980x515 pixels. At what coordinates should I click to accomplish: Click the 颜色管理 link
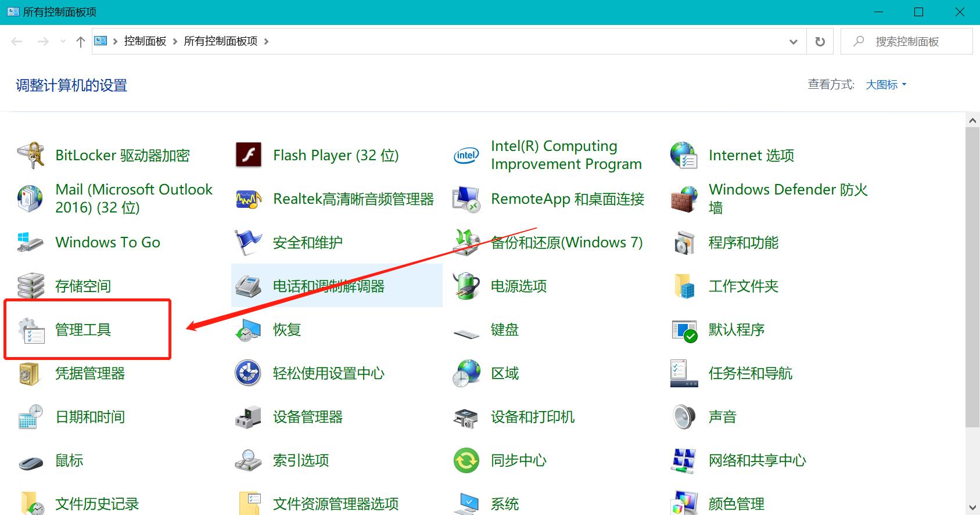pos(737,504)
